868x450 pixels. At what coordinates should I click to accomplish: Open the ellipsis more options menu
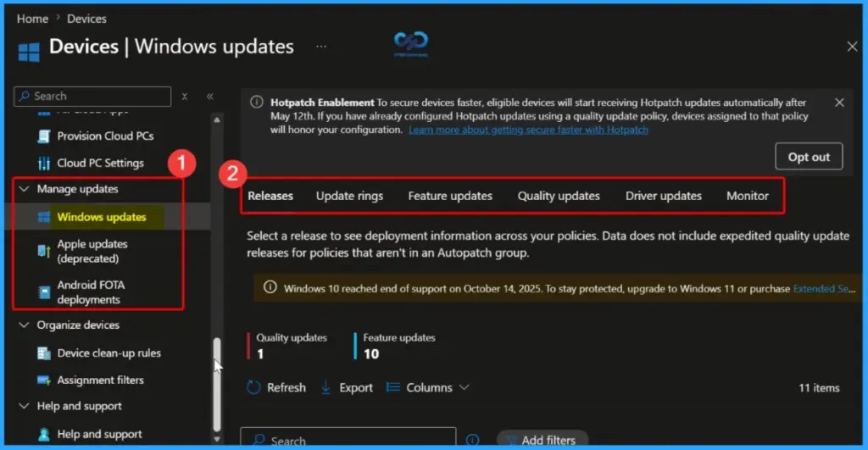point(321,47)
